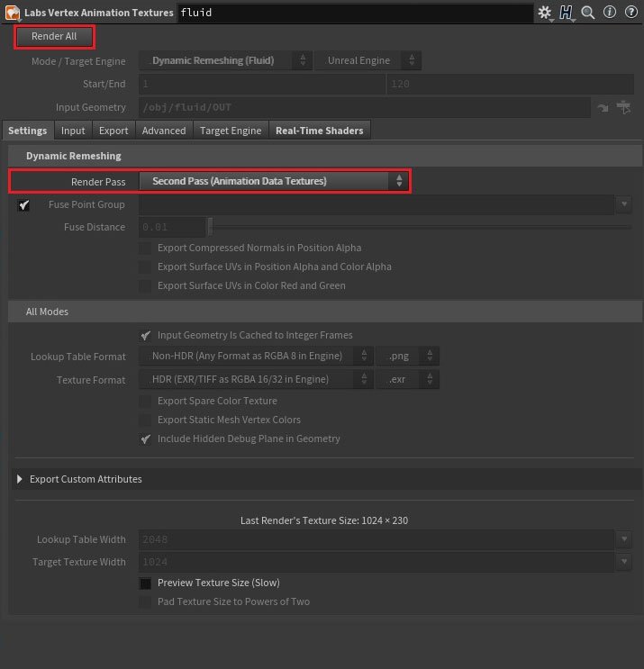
Task: Enable Export Static Mesh Vertex Colors
Action: click(145, 420)
